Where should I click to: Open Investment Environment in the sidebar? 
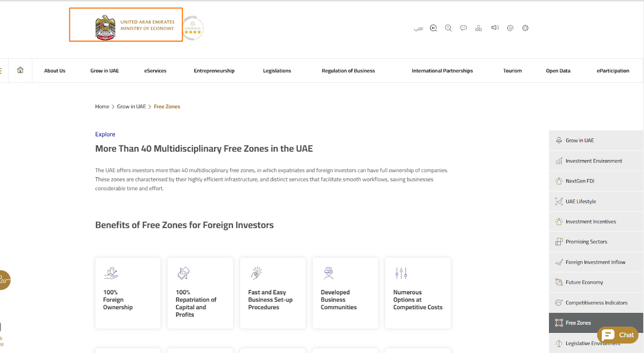[596, 161]
